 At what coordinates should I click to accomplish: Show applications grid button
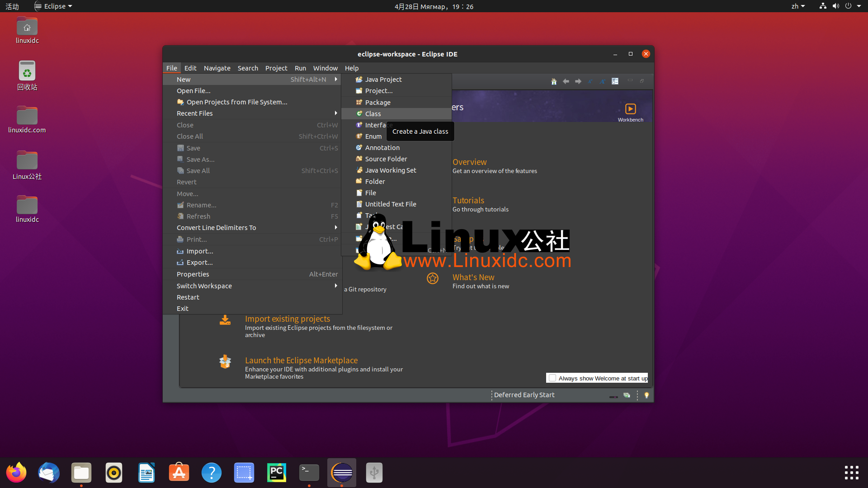click(852, 473)
